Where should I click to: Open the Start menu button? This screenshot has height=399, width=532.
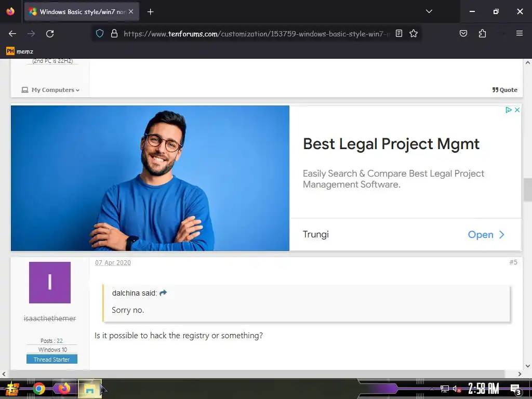12,389
